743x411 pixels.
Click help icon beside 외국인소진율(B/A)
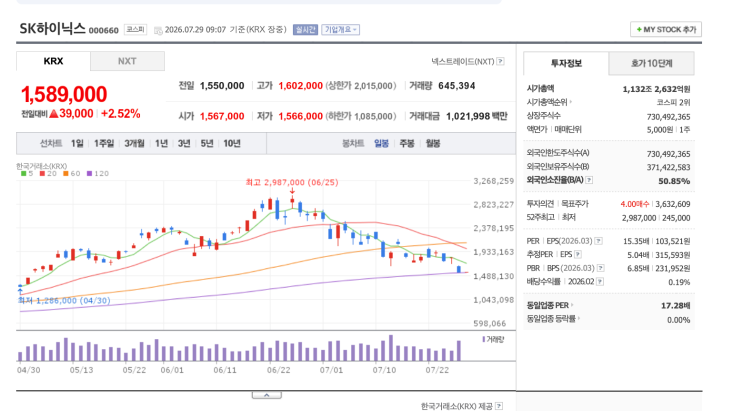point(589,180)
